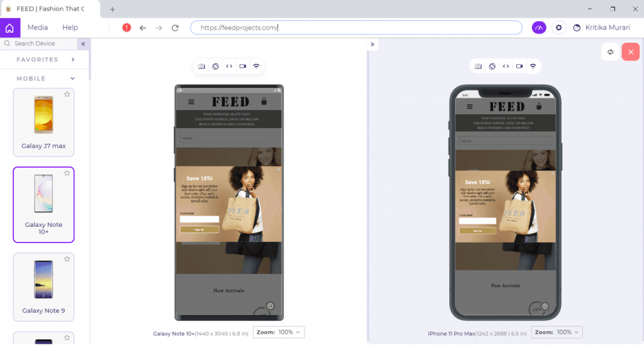Favorite Galaxy J7 max with star
The height and width of the screenshot is (345, 644).
(x=67, y=94)
